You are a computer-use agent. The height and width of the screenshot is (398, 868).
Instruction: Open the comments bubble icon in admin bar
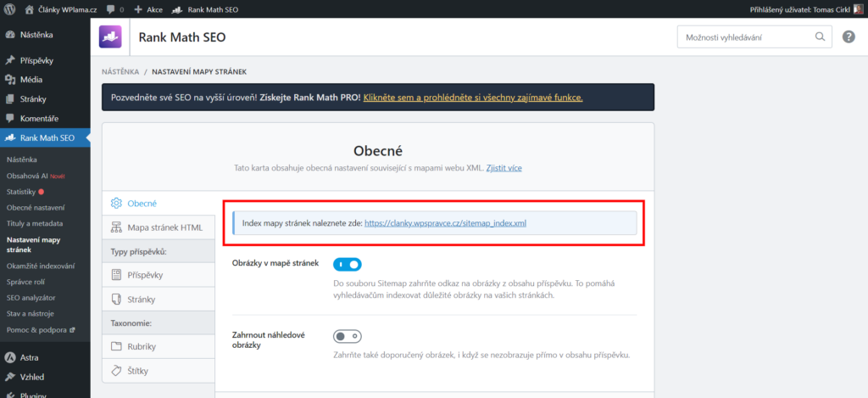111,9
